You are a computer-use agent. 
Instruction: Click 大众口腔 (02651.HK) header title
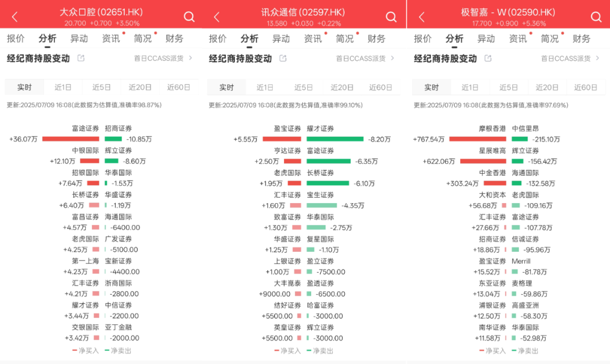101,12
